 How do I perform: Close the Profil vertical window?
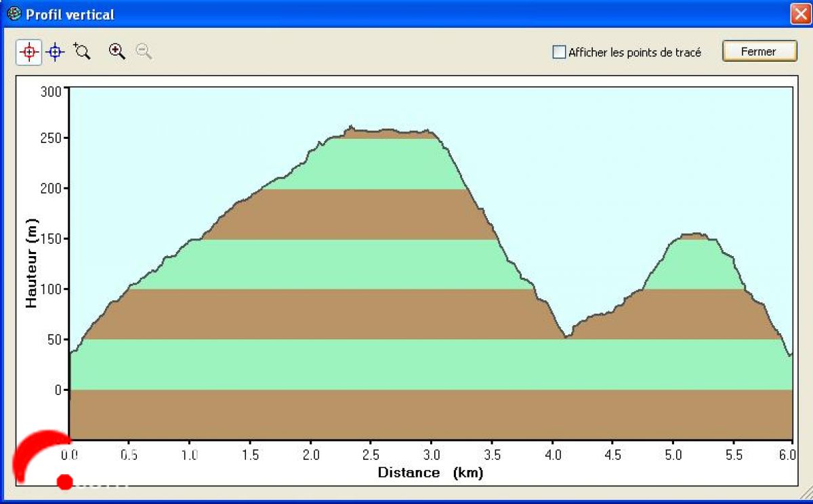(x=800, y=14)
